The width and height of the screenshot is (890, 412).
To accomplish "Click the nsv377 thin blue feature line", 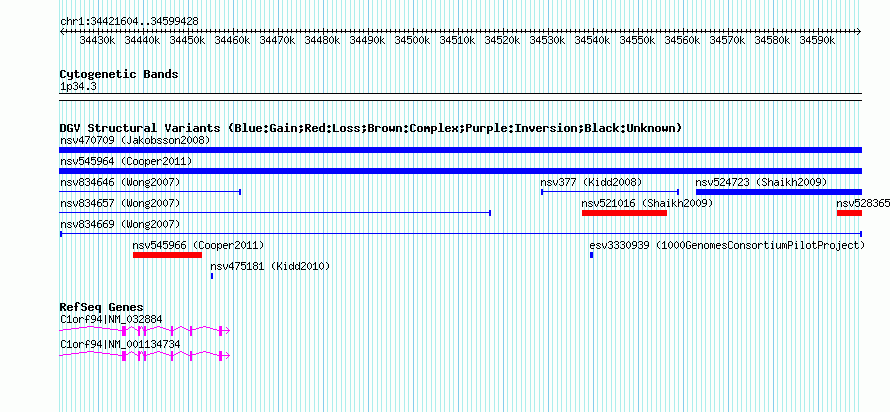I will coord(610,192).
